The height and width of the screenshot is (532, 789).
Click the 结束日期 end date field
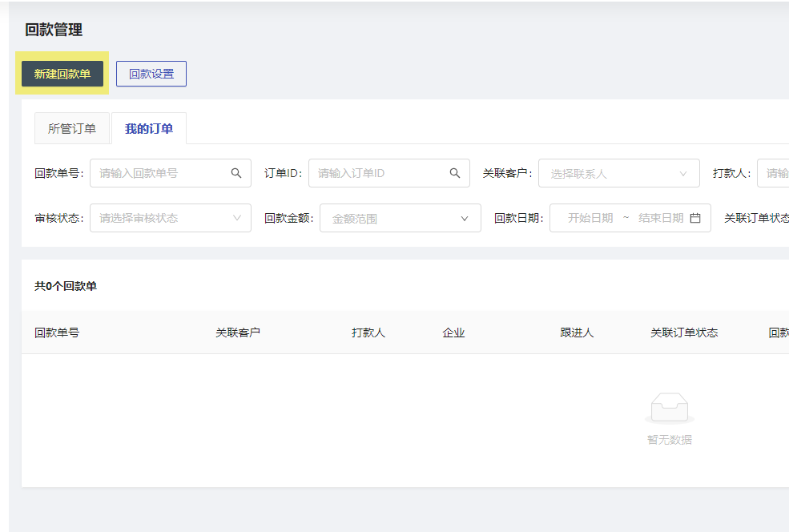(661, 218)
